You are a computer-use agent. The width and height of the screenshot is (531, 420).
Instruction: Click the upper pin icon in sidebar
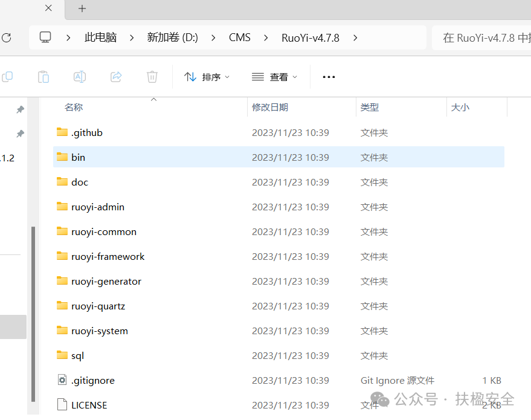point(21,109)
